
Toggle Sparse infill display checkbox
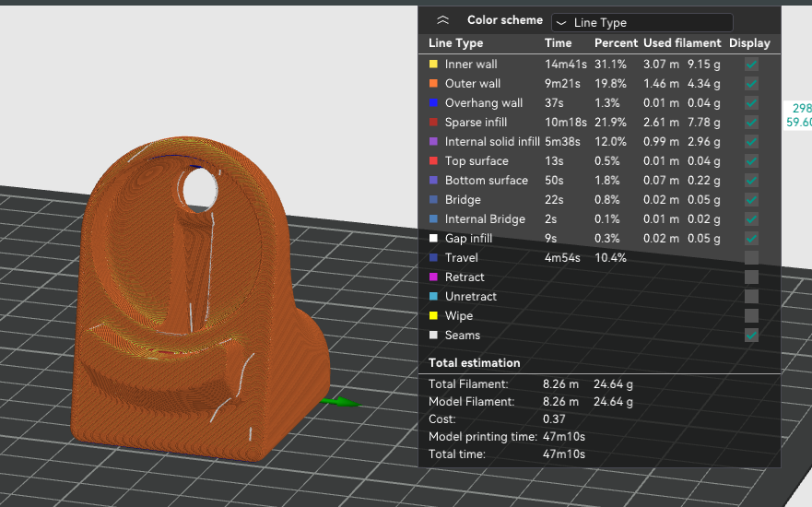pyautogui.click(x=751, y=123)
